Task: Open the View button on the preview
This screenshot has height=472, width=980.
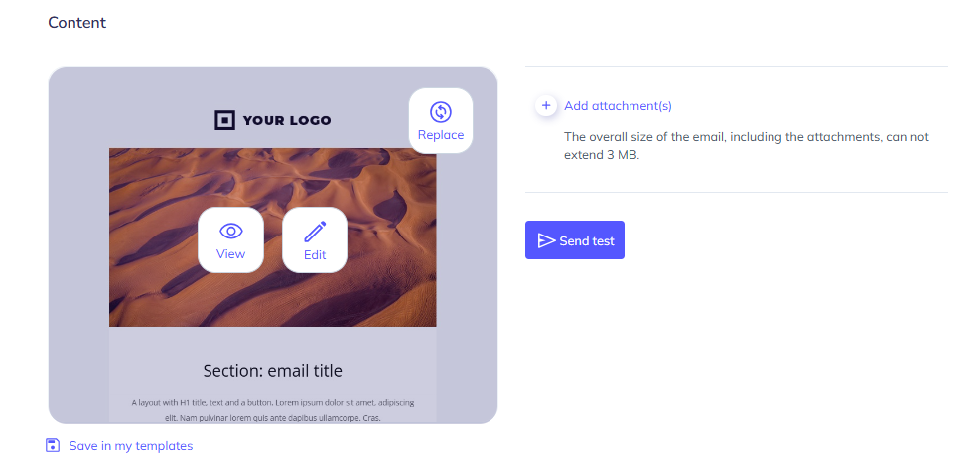Action: click(x=230, y=240)
